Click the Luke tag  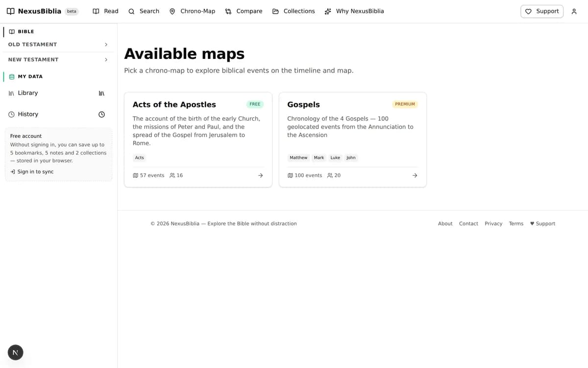335,158
